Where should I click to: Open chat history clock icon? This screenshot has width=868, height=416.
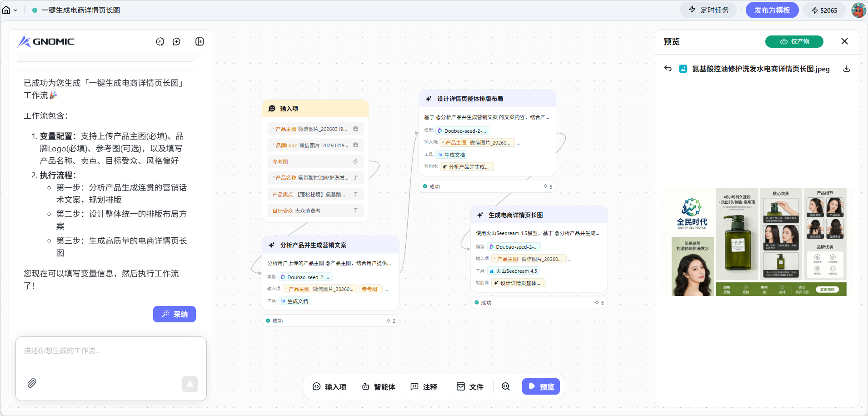[x=160, y=42]
